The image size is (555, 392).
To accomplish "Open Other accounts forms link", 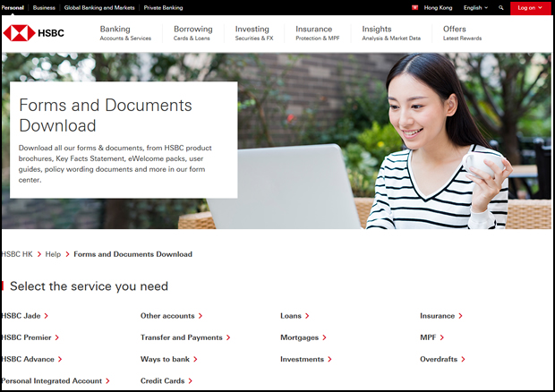I will point(167,316).
